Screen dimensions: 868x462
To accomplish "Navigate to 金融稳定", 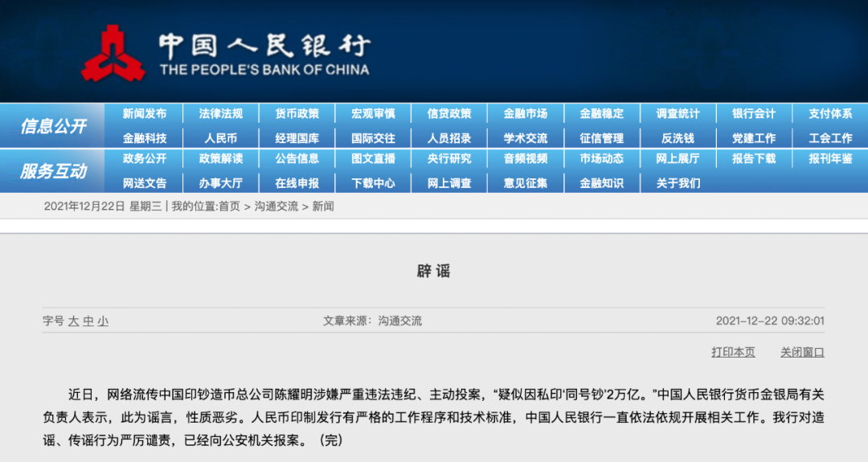I will [x=602, y=114].
